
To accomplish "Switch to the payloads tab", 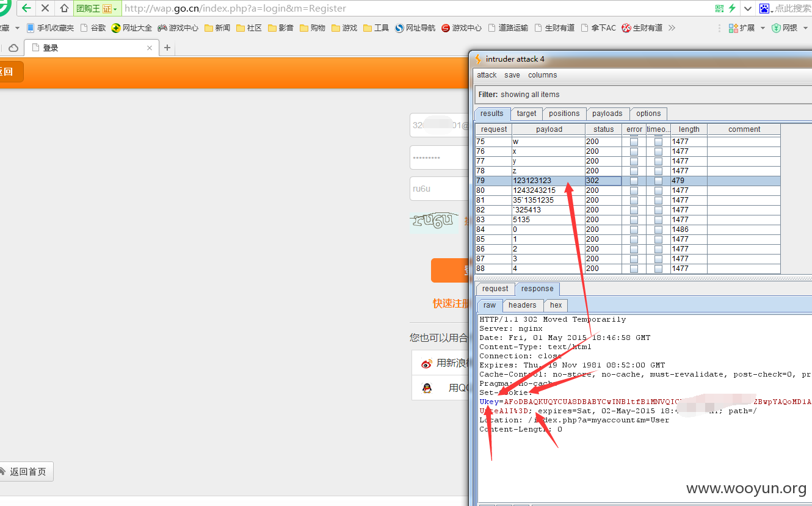I will coord(607,114).
